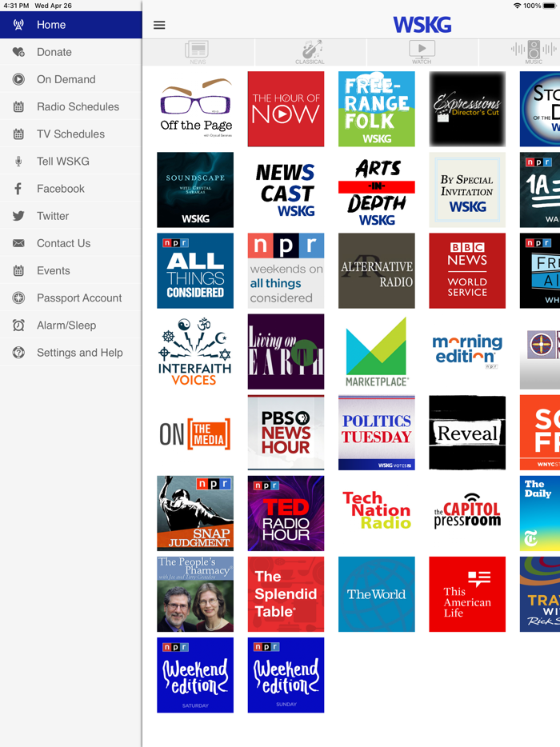Open the hamburger menu icon
This screenshot has height=747, width=560.
coord(159,25)
